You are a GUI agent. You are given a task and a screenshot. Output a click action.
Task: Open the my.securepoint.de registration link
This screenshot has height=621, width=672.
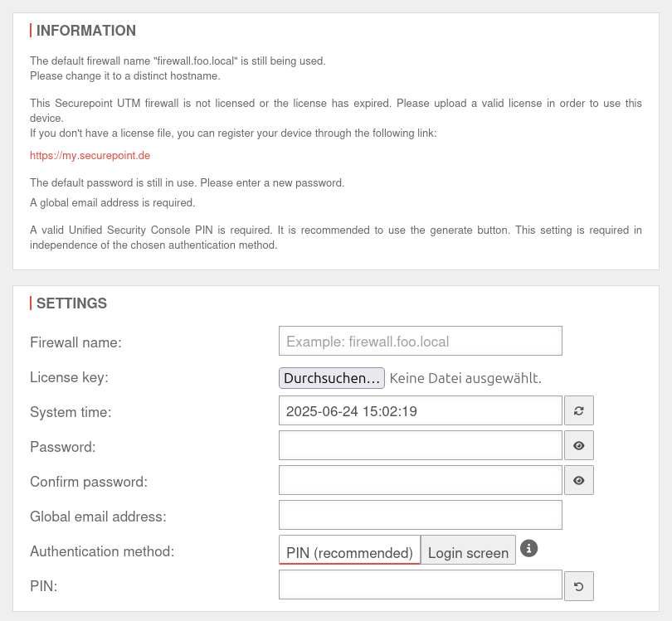coord(90,155)
